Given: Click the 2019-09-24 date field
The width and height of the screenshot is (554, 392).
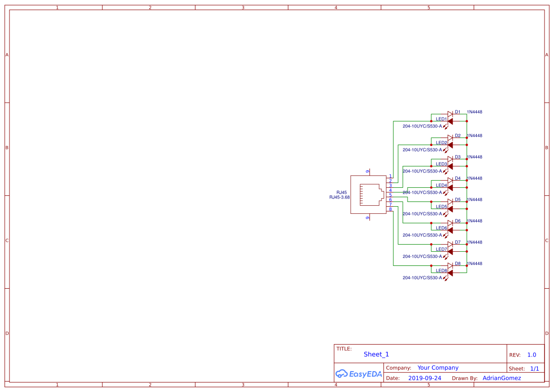Looking at the screenshot, I should point(424,378).
